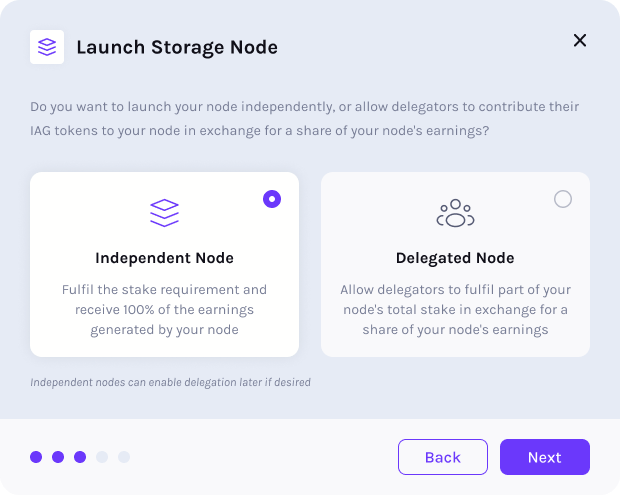The image size is (620, 495).
Task: Click the second step progress dot
Action: point(58,457)
